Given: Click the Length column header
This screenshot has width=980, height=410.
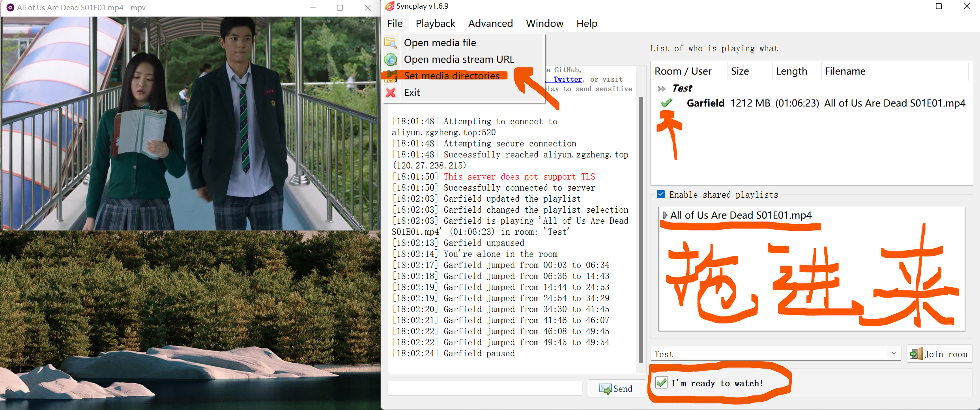Looking at the screenshot, I should [797, 71].
